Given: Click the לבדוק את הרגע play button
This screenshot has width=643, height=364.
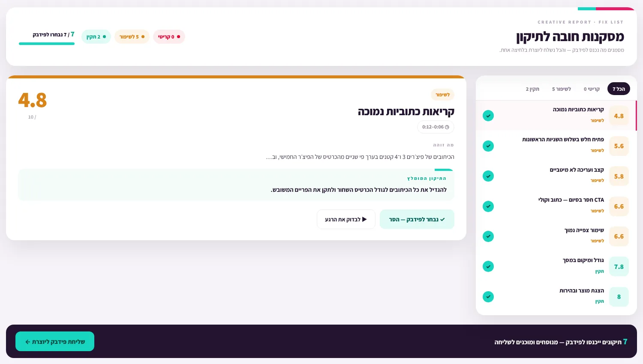Looking at the screenshot, I should [346, 219].
